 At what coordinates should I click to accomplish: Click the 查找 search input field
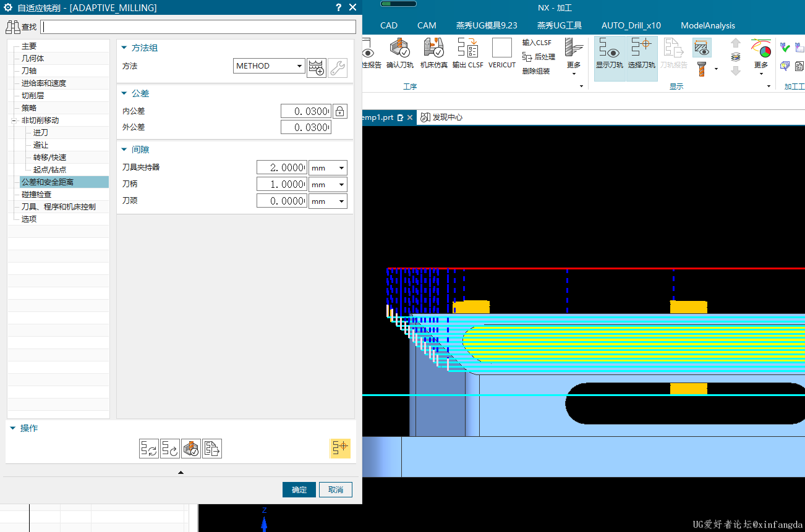[x=198, y=27]
